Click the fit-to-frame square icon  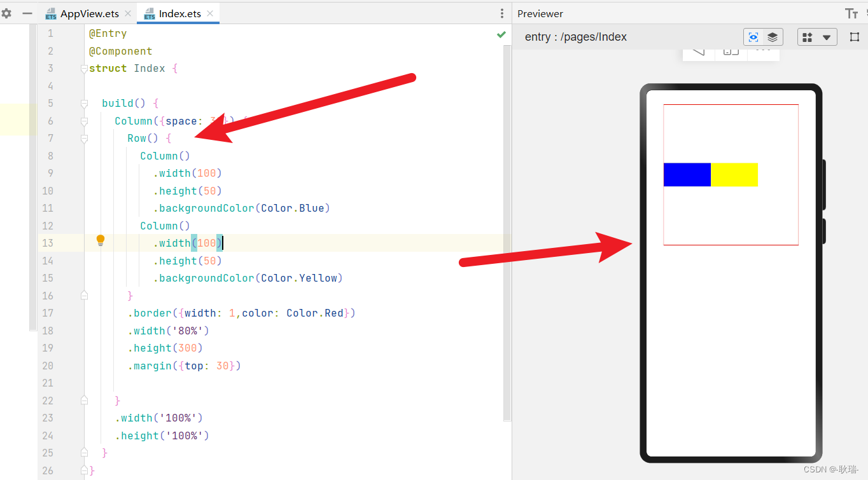tap(855, 37)
